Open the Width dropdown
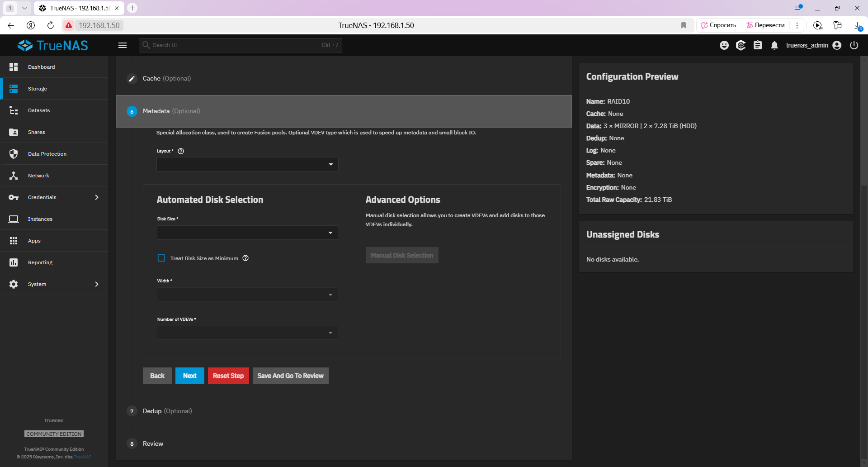868x467 pixels. [x=247, y=295]
